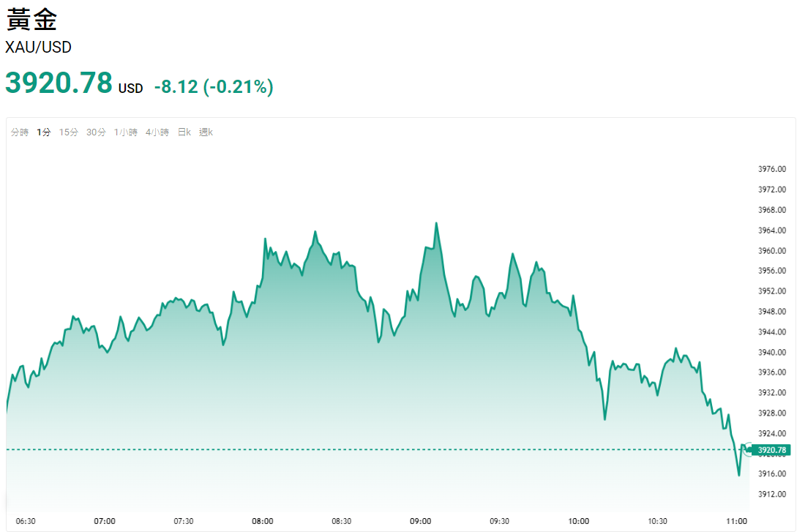Click the pulsing latest price dot
805x532 pixels.
tap(747, 449)
